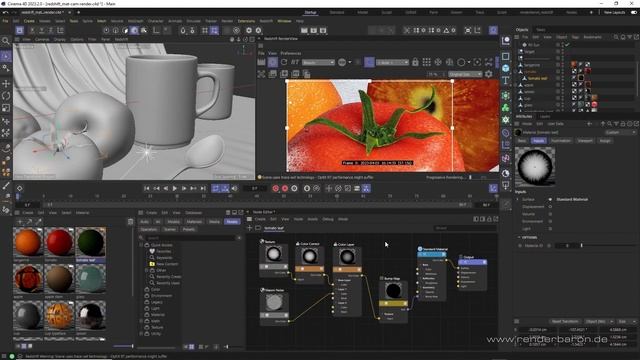
Task: Toggle the Volume input circle in Attributes
Action: tap(550, 214)
